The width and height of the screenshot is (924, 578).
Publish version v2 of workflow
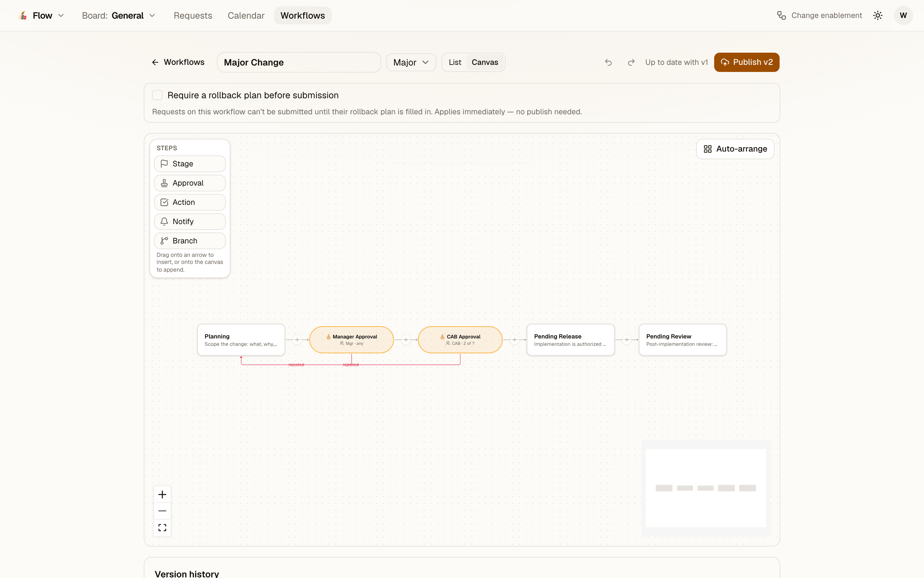747,62
